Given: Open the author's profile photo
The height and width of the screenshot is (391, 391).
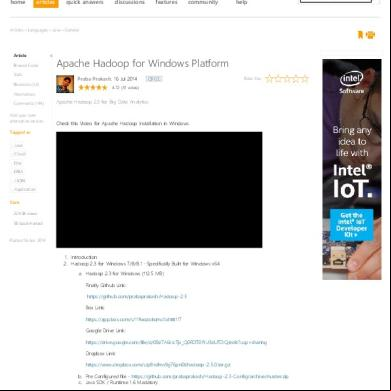Looking at the screenshot, I should [x=65, y=84].
